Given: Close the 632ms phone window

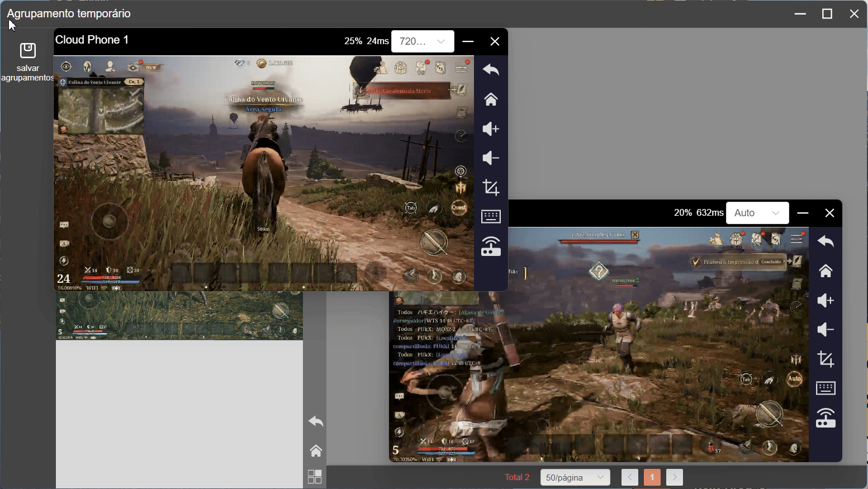Looking at the screenshot, I should 829,213.
